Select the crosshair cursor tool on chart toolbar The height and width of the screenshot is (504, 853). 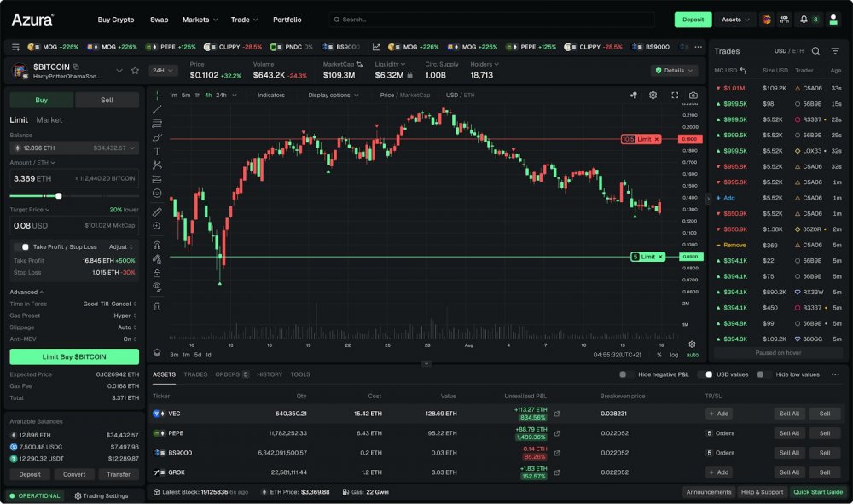(x=157, y=97)
